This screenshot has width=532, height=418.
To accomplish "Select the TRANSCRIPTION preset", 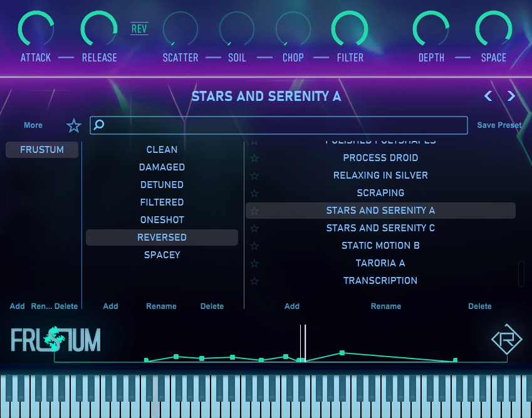I will 381,281.
